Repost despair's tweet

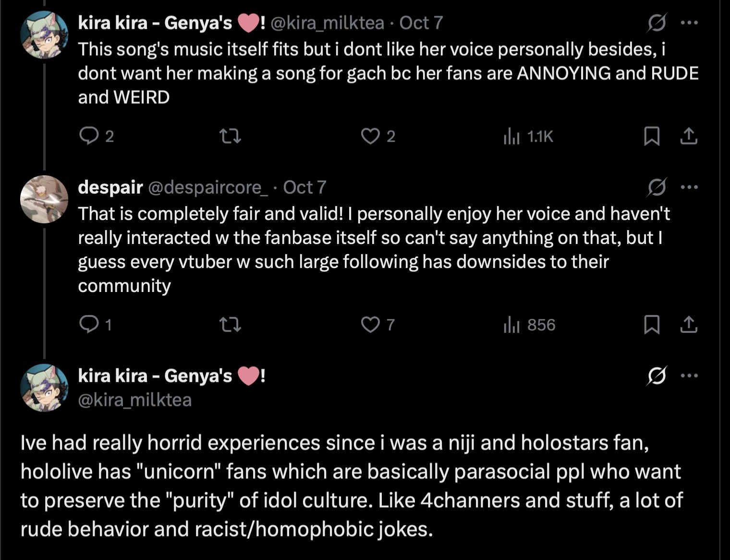tap(230, 325)
